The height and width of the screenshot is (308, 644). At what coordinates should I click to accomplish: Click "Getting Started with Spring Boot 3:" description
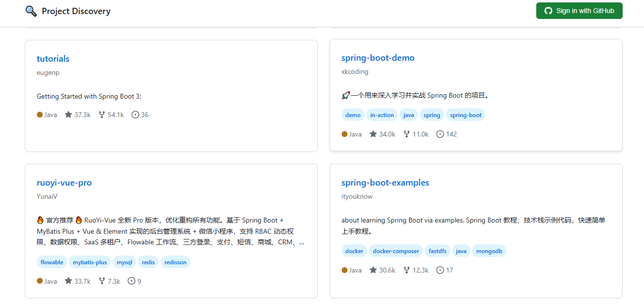tap(89, 96)
